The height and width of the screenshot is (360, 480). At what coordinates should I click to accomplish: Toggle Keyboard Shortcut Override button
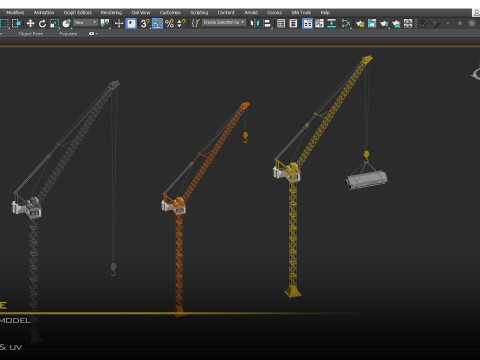(x=131, y=23)
